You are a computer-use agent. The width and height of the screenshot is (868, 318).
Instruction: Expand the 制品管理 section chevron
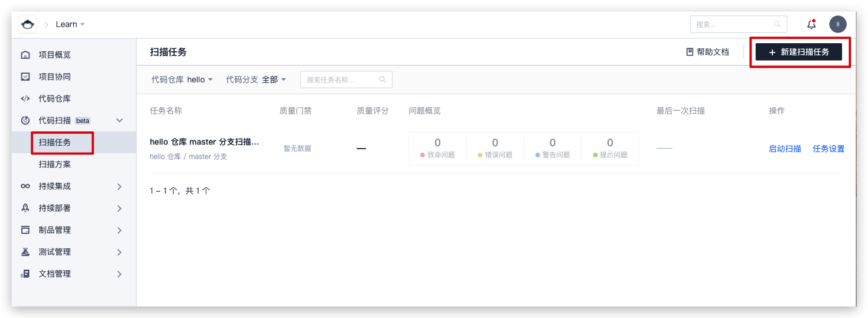pyautogui.click(x=120, y=230)
